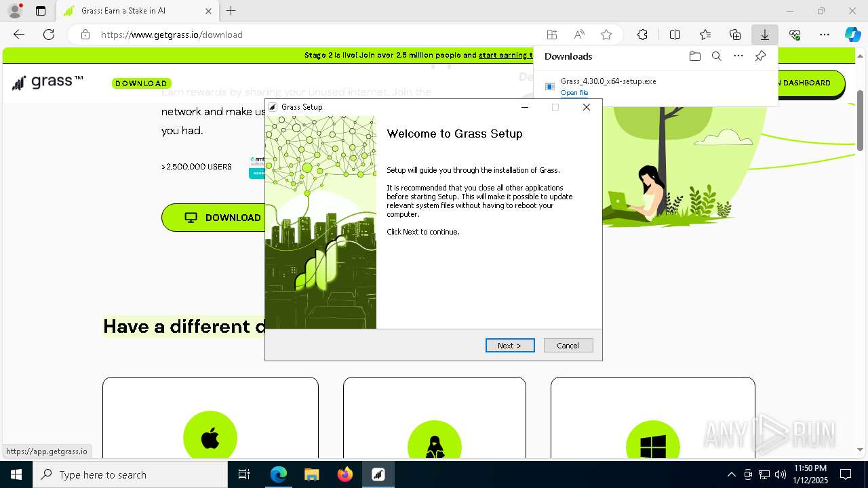This screenshot has height=488, width=868.
Task: Pin the Downloads panel
Action: tap(760, 56)
